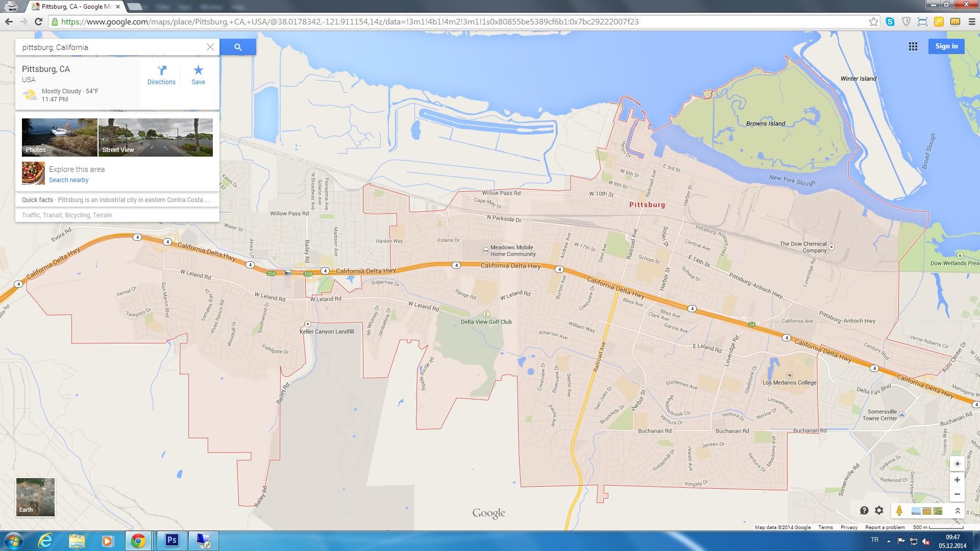980x551 pixels.
Task: Expand the Quick facts about Pittsburg
Action: point(116,200)
